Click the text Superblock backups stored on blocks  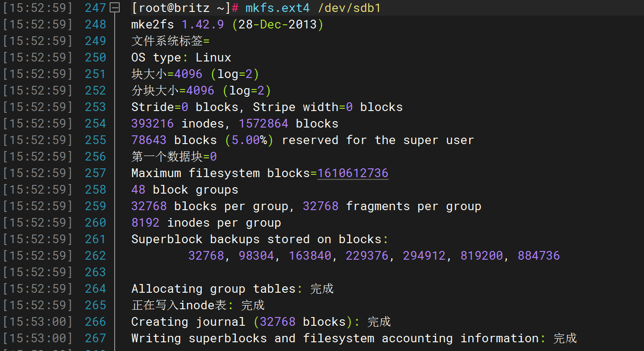coord(256,239)
